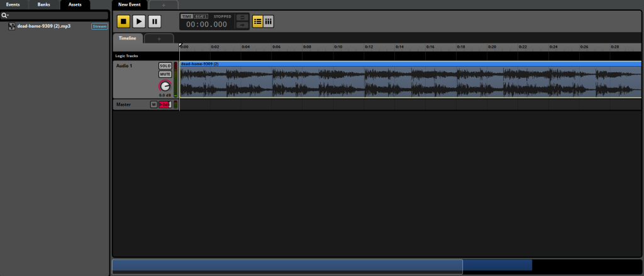
Task: Open the Banks tab
Action: click(x=43, y=4)
